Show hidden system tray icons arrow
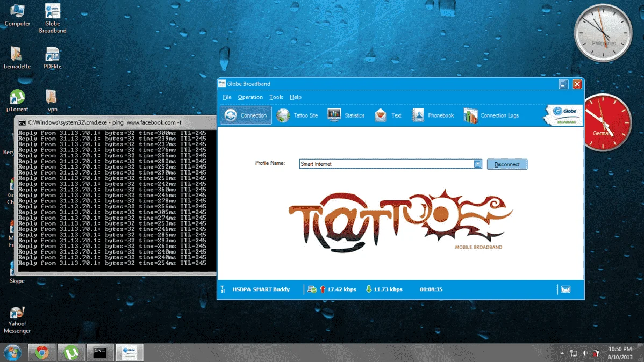644x362 pixels. (x=562, y=353)
